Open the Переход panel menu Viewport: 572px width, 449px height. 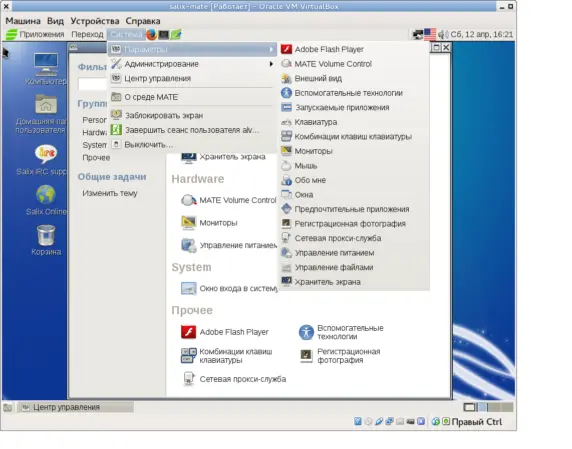[87, 34]
